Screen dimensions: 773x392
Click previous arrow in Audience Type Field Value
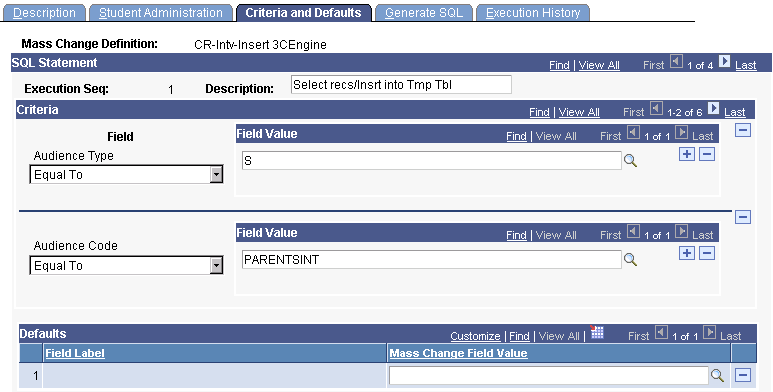tap(633, 133)
